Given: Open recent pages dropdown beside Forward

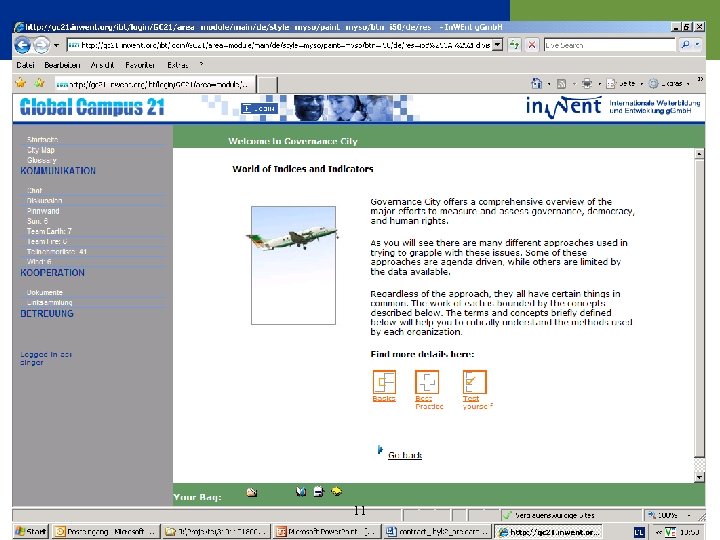Looking at the screenshot, I should click(x=56, y=45).
